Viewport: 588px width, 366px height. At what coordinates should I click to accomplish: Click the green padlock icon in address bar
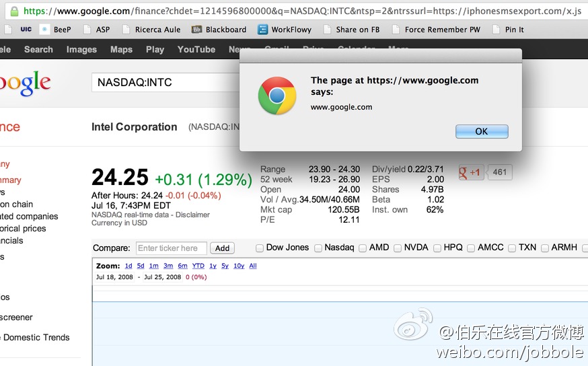14,11
